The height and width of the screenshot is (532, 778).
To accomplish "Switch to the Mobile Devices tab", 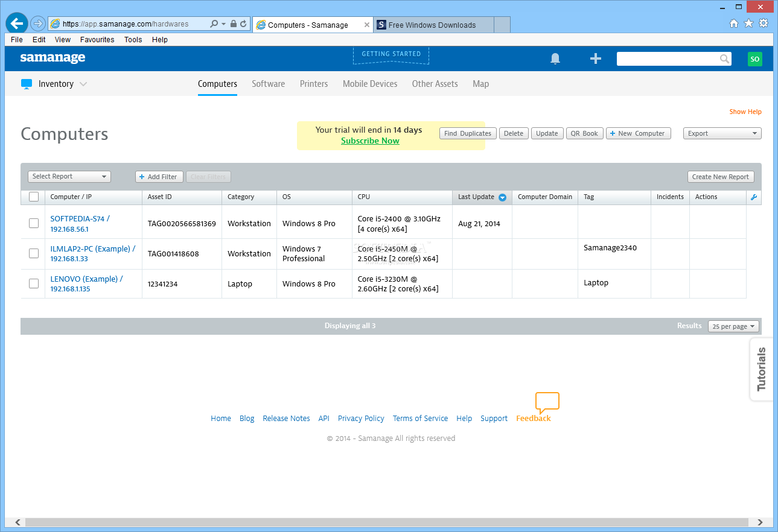I will (x=370, y=84).
